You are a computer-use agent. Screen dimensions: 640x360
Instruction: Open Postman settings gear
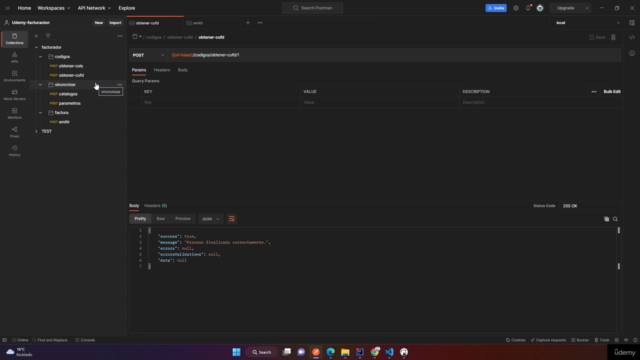pos(516,8)
